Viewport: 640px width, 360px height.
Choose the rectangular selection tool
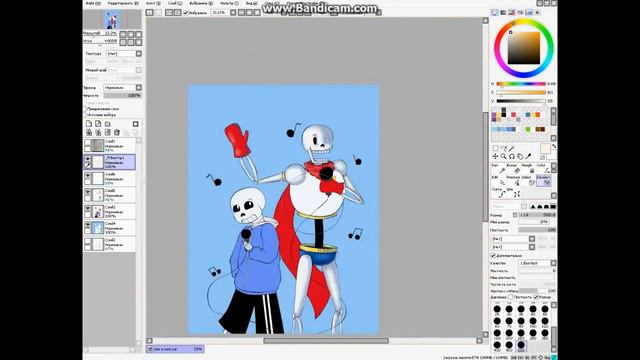pyautogui.click(x=495, y=148)
